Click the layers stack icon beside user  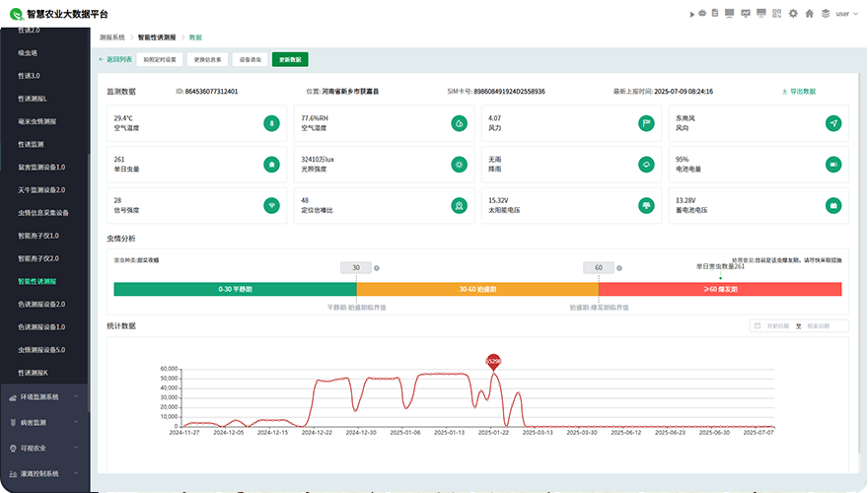pos(825,14)
